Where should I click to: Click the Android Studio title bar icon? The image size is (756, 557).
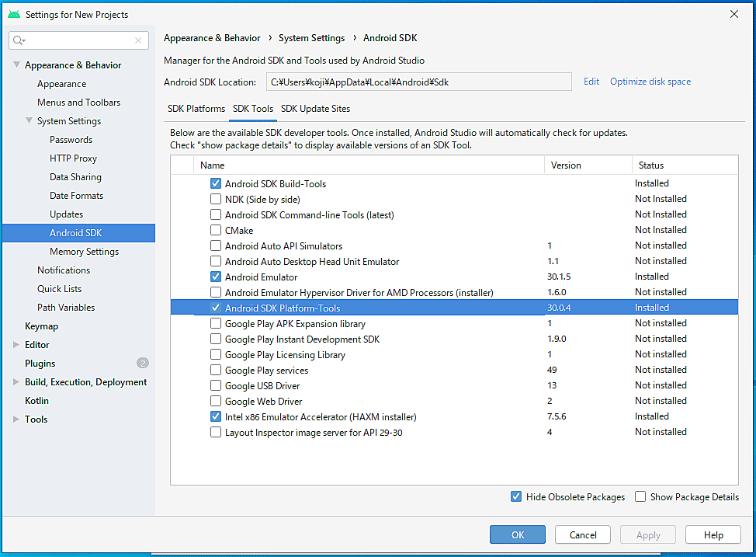point(13,14)
